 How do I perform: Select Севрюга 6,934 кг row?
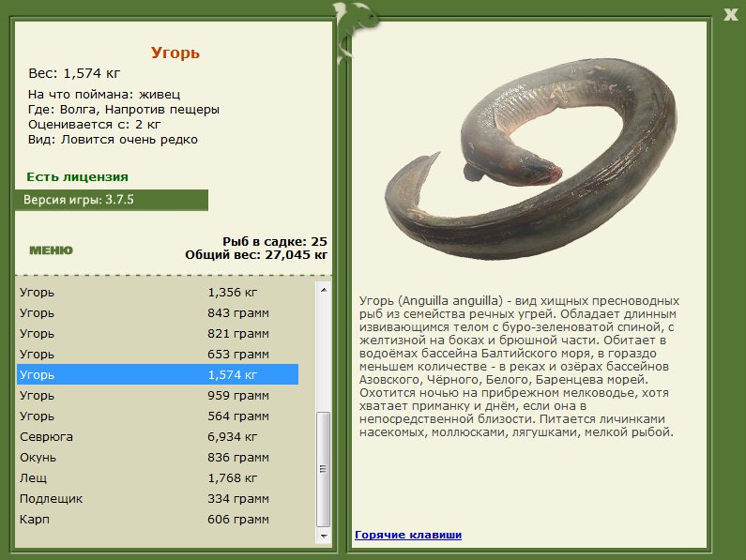tap(158, 436)
